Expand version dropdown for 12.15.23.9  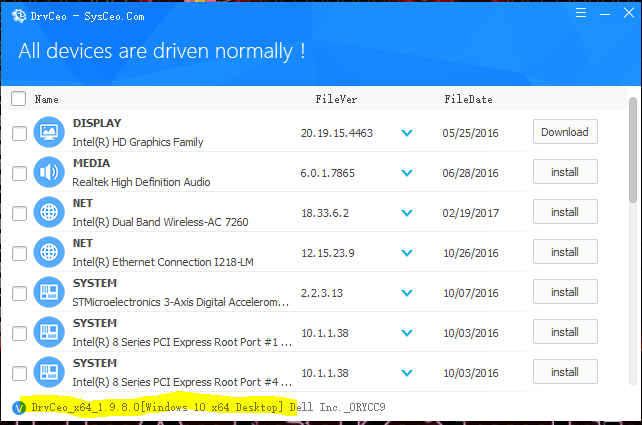coord(407,253)
